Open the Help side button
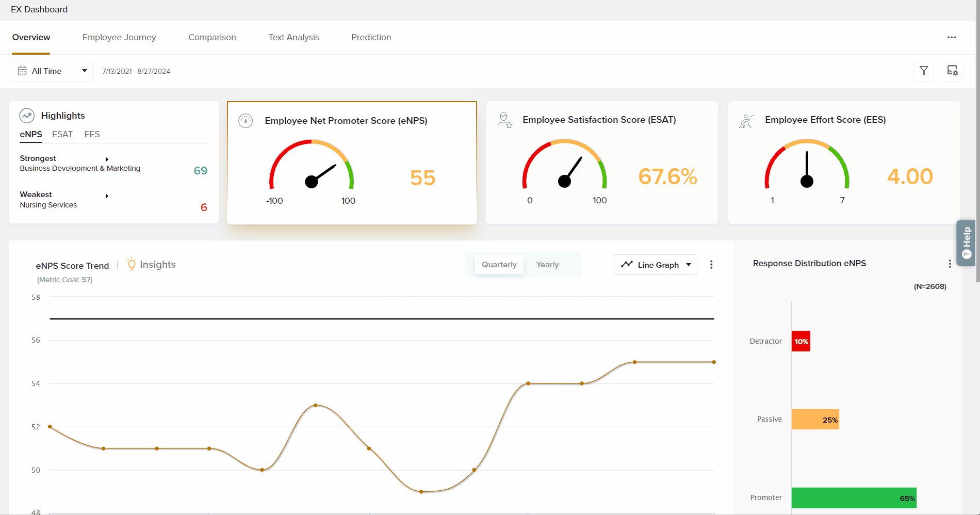Image resolution: width=980 pixels, height=515 pixels. [966, 243]
